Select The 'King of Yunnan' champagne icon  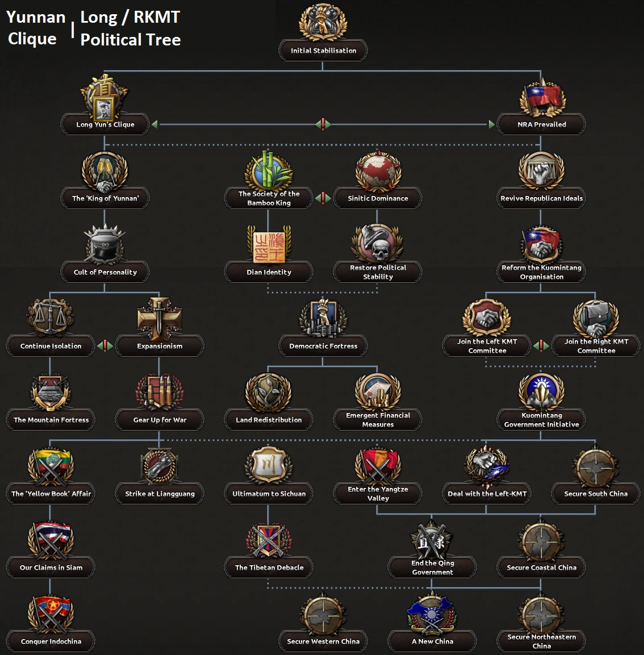104,171
